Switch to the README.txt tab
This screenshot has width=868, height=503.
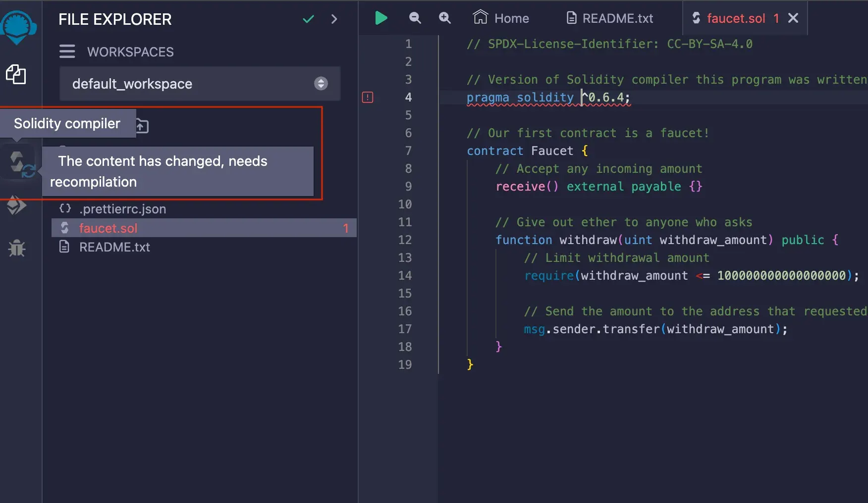tap(609, 18)
